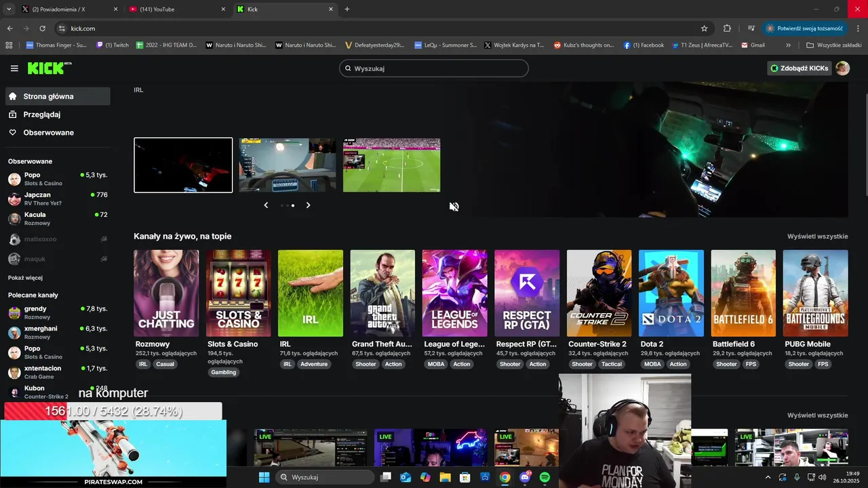
Task: Open Chrome three-dot menu
Action: coord(859,28)
